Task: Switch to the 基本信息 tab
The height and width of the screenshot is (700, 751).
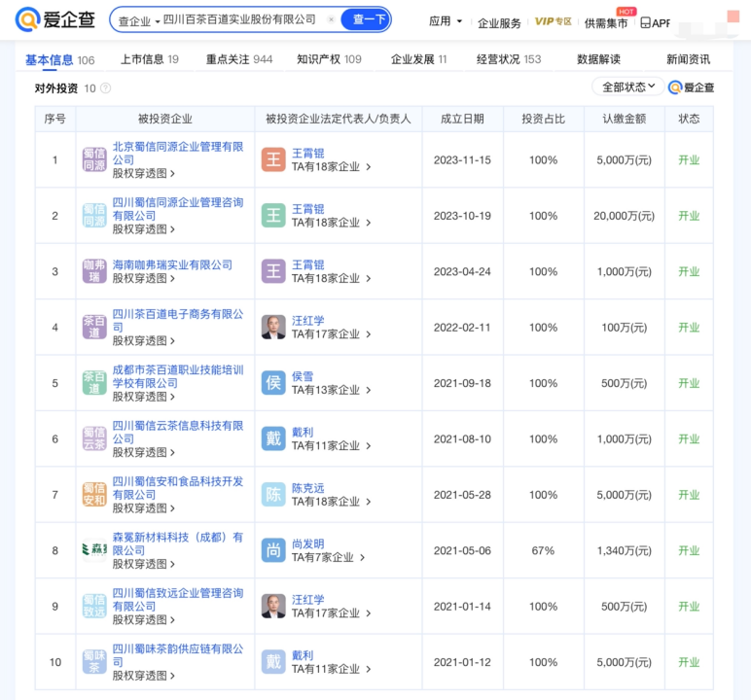Action: tap(59, 60)
